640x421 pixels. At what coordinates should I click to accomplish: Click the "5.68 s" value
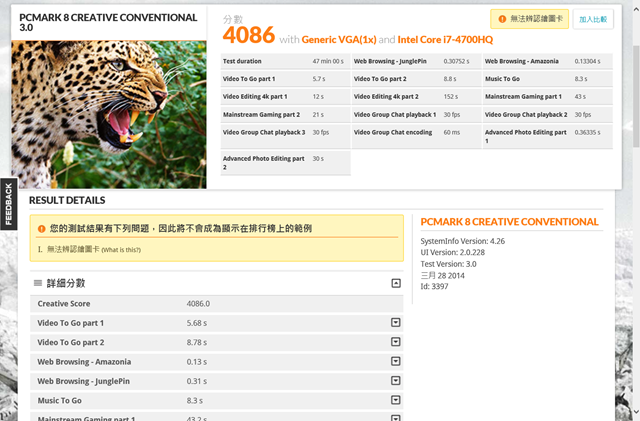coord(197,323)
